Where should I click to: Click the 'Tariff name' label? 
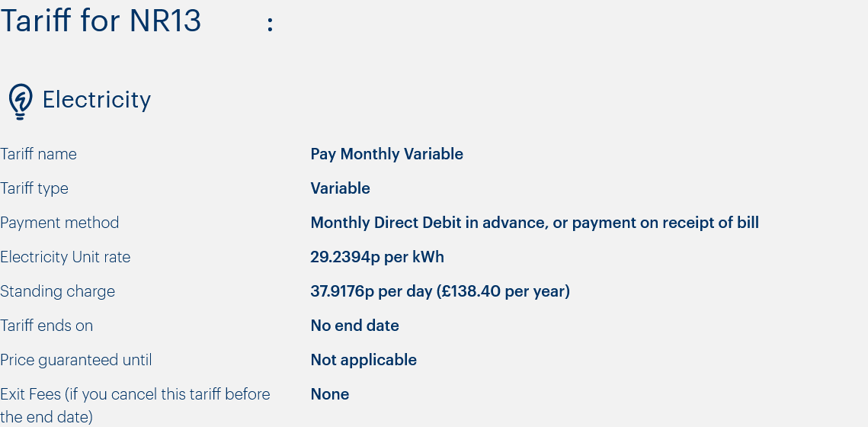(x=38, y=154)
